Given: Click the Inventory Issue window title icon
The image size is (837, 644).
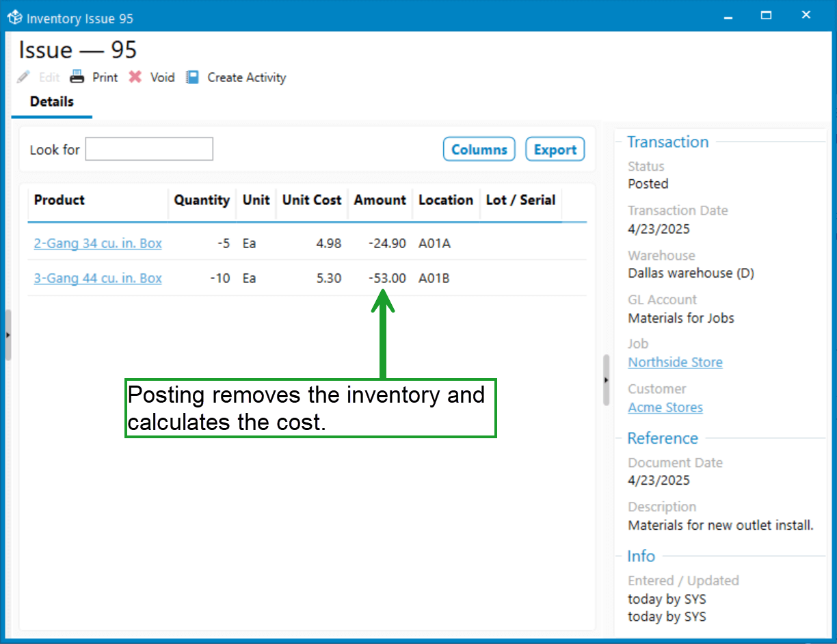Looking at the screenshot, I should (x=14, y=18).
